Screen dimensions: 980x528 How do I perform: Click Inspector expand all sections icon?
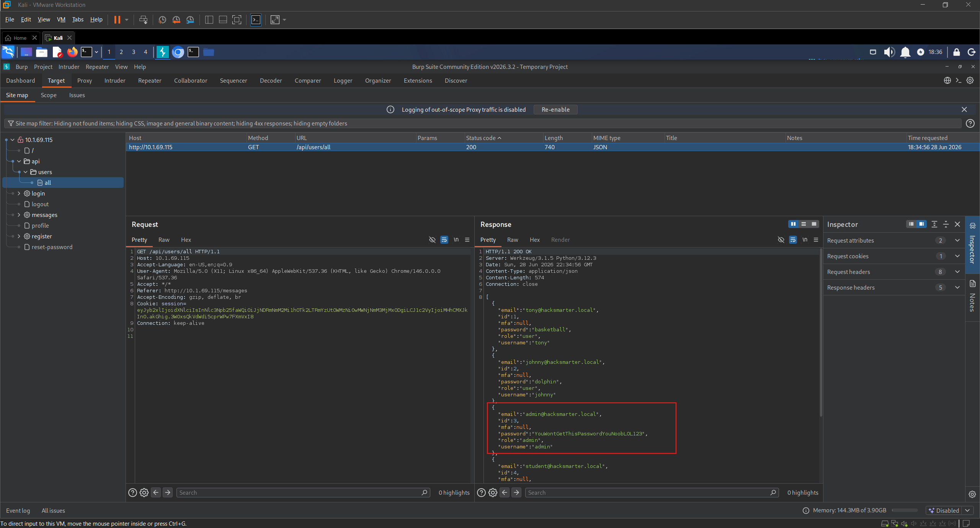(x=934, y=224)
